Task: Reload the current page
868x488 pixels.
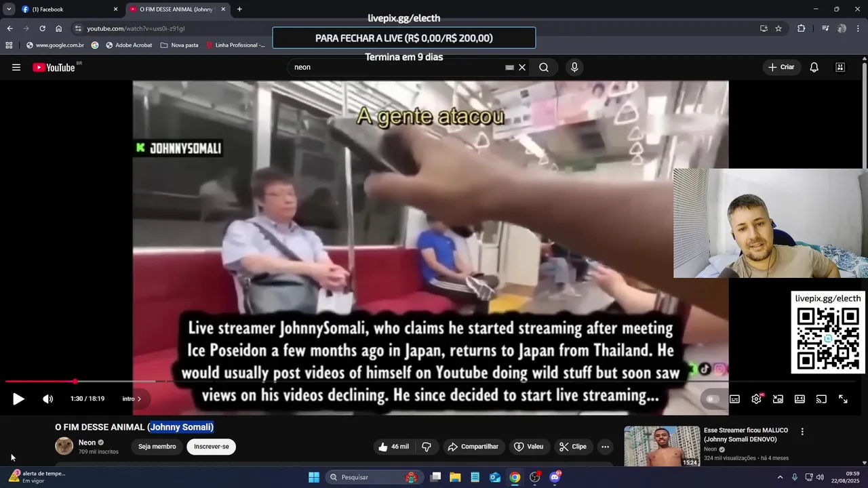Action: [42, 28]
